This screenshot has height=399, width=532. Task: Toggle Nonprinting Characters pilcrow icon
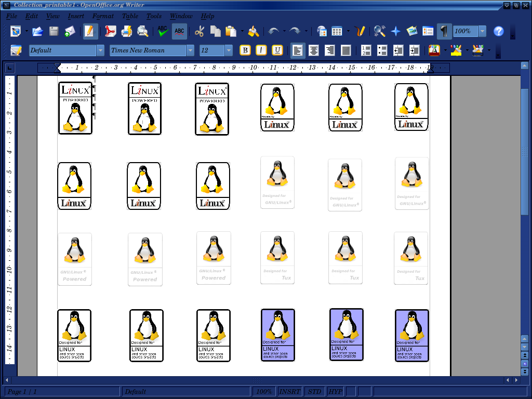444,31
